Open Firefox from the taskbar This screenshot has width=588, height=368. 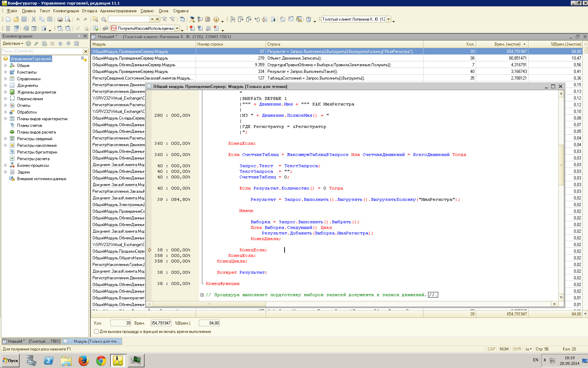click(83, 360)
